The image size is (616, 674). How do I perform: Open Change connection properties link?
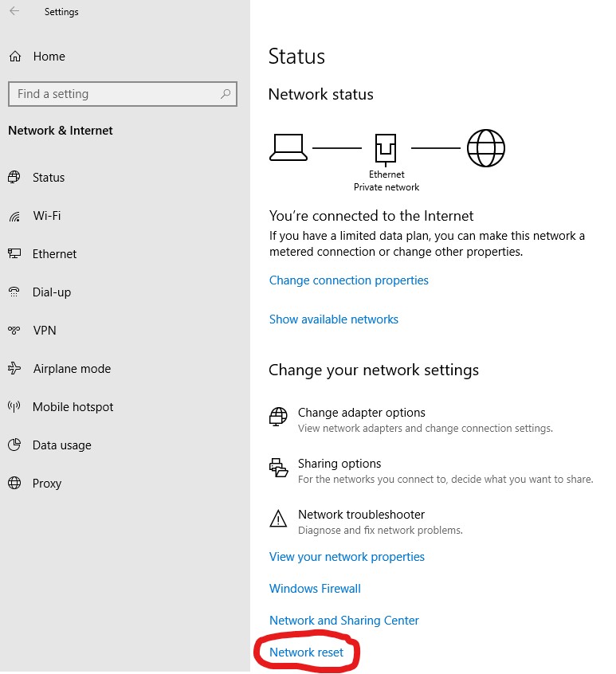click(349, 280)
